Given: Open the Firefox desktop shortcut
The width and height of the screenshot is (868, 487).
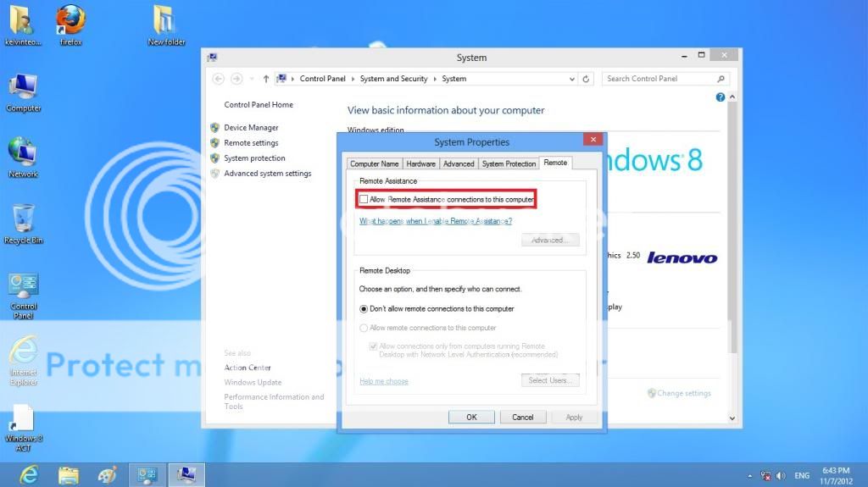Looking at the screenshot, I should [71, 21].
